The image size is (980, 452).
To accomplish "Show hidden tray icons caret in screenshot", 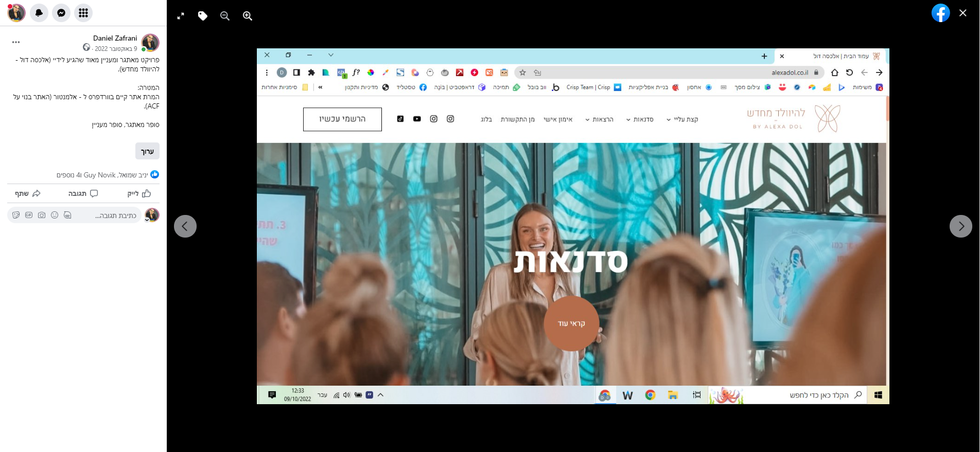I will tap(381, 395).
